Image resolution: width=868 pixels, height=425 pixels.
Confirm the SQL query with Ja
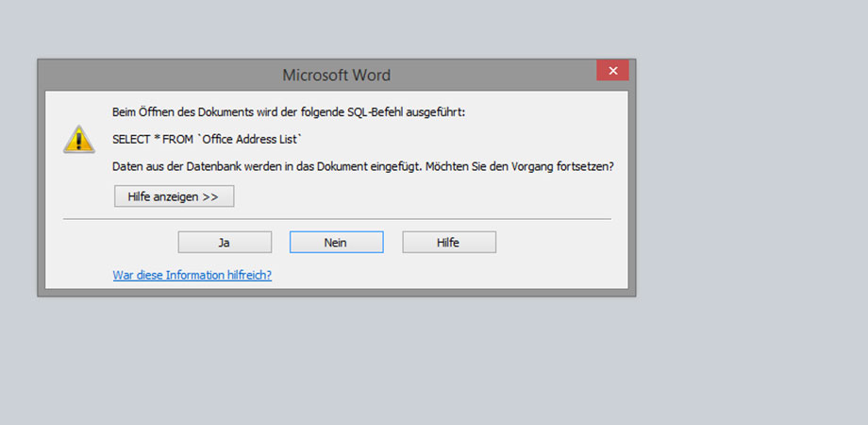[225, 243]
